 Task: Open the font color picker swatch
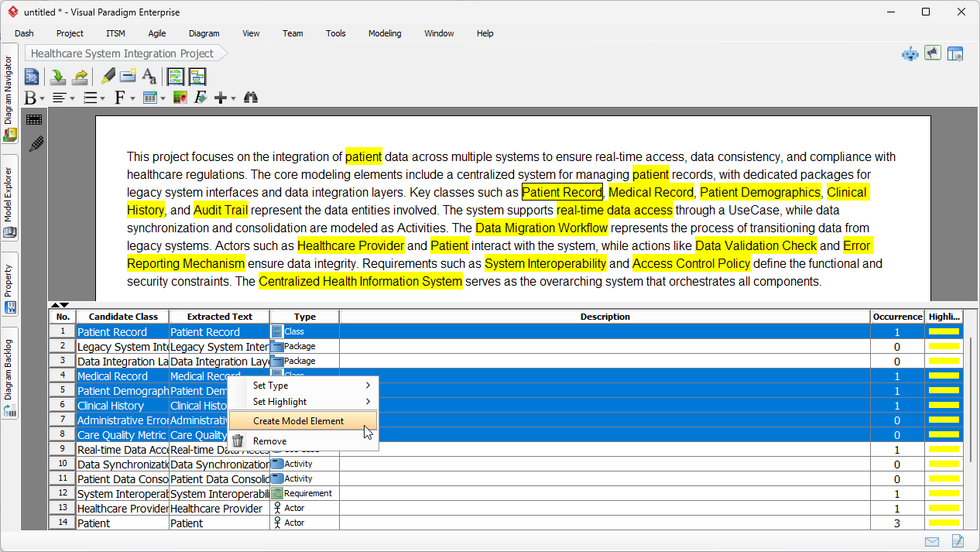click(x=179, y=98)
